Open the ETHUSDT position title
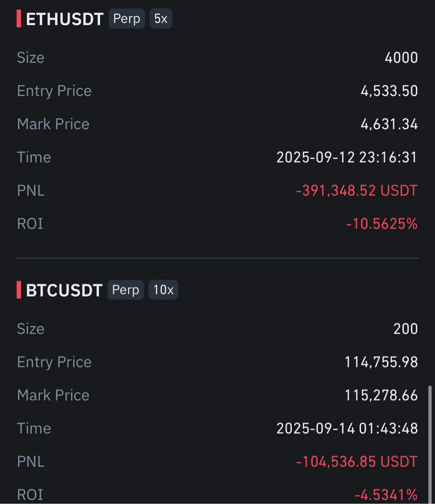The height and width of the screenshot is (504, 435). pos(65,19)
